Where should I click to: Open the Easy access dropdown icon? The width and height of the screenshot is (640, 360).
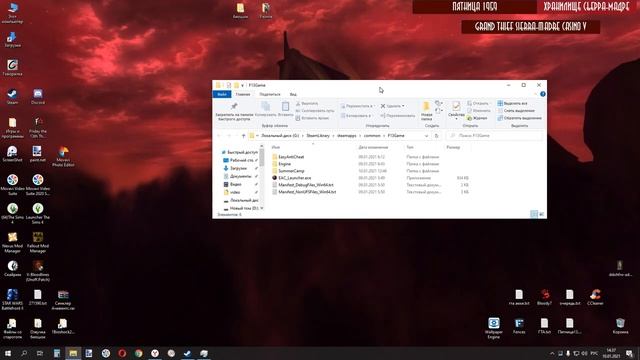pos(439,111)
